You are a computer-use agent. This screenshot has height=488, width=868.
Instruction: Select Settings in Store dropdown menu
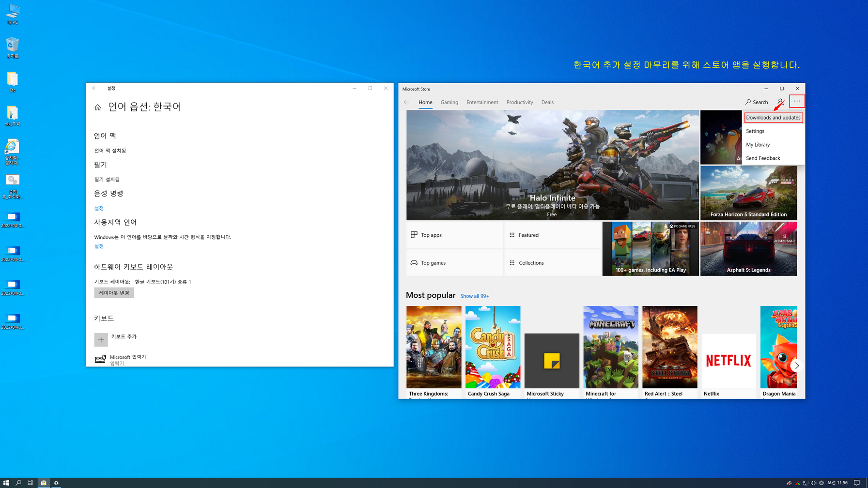tap(773, 131)
